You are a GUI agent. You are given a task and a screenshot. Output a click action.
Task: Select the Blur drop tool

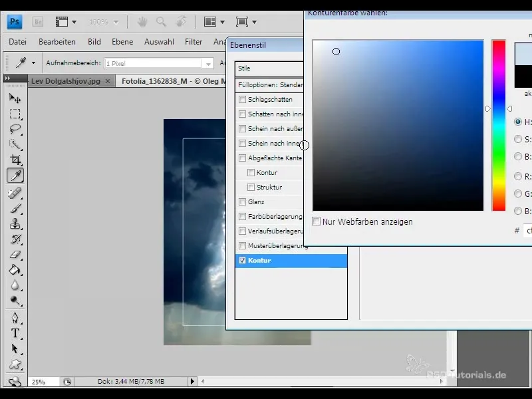15,285
